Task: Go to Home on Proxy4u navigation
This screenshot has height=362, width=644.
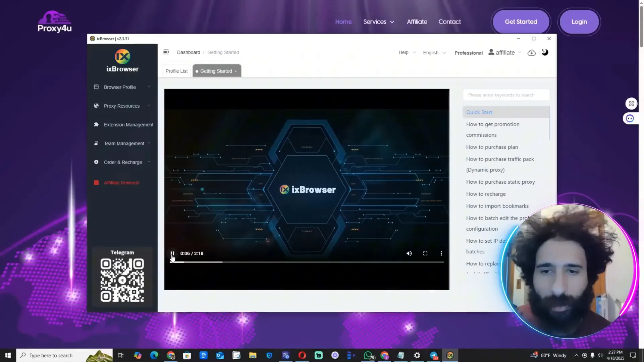Action: (343, 22)
